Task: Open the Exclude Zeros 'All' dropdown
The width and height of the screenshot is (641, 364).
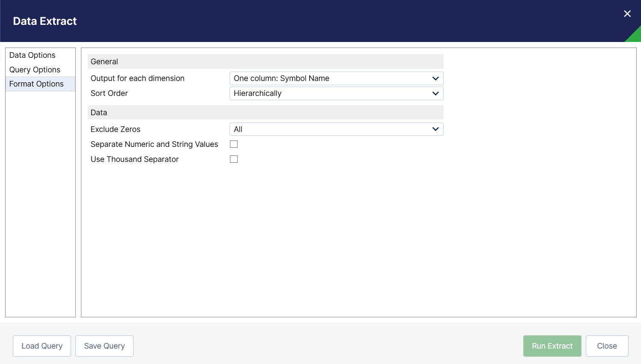Action: click(330, 129)
